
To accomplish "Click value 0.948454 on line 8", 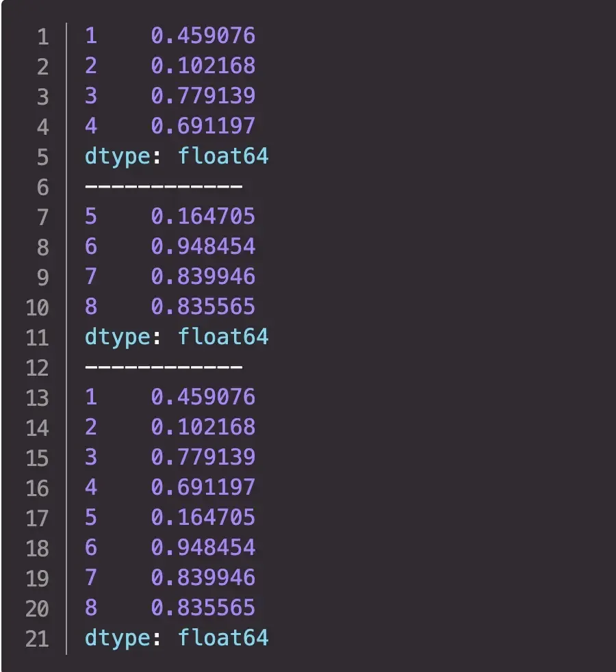I will click(203, 246).
